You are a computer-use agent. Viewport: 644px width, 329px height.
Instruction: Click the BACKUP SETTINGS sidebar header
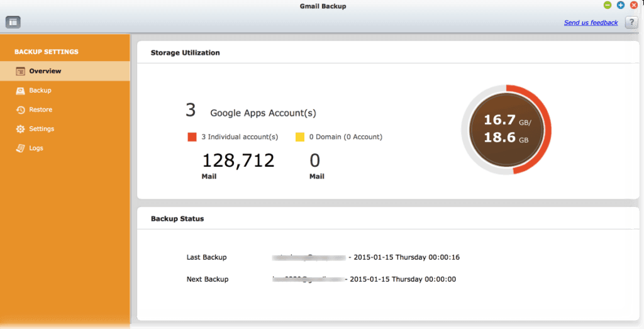point(47,52)
